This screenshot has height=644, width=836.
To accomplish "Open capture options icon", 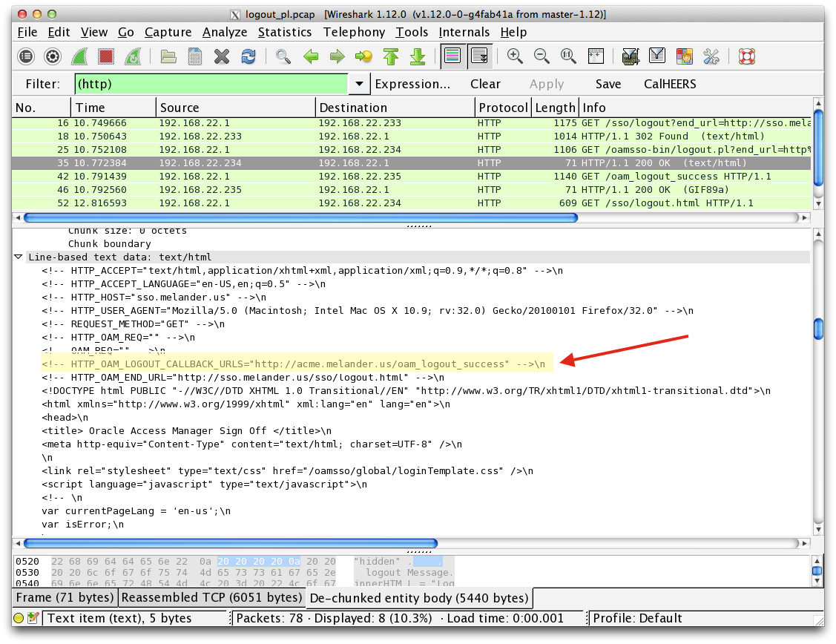I will coord(52,56).
